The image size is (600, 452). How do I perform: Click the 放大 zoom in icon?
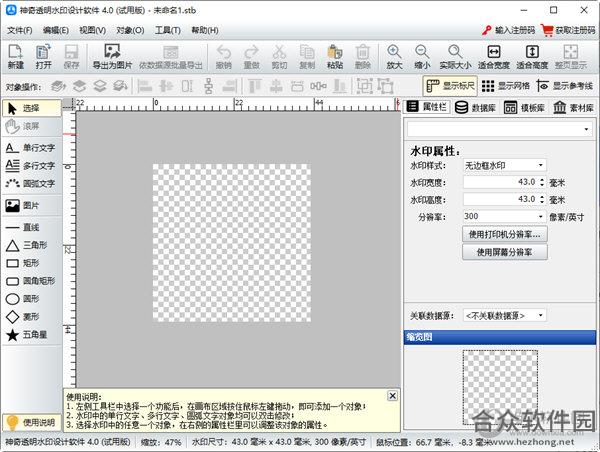point(394,57)
